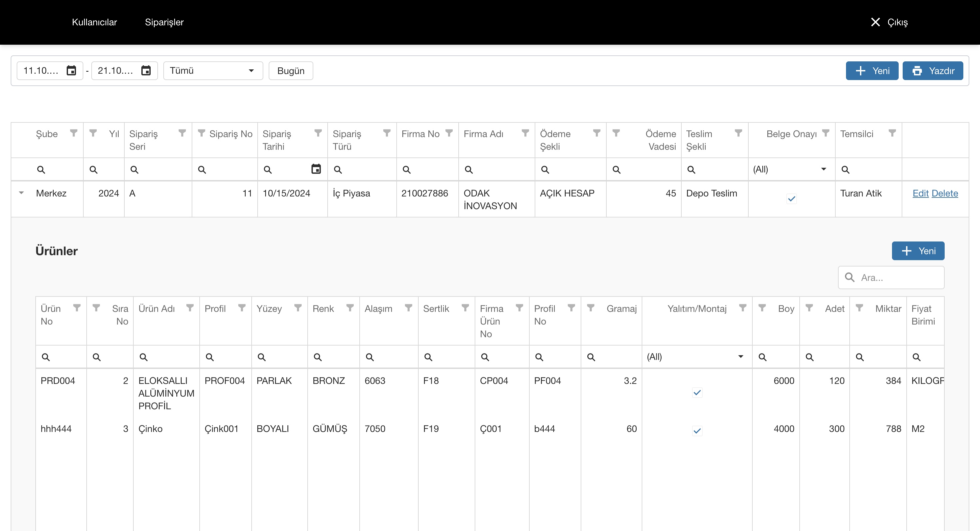This screenshot has height=531, width=980.
Task: Open the Tümü dropdown selector
Action: coord(213,71)
